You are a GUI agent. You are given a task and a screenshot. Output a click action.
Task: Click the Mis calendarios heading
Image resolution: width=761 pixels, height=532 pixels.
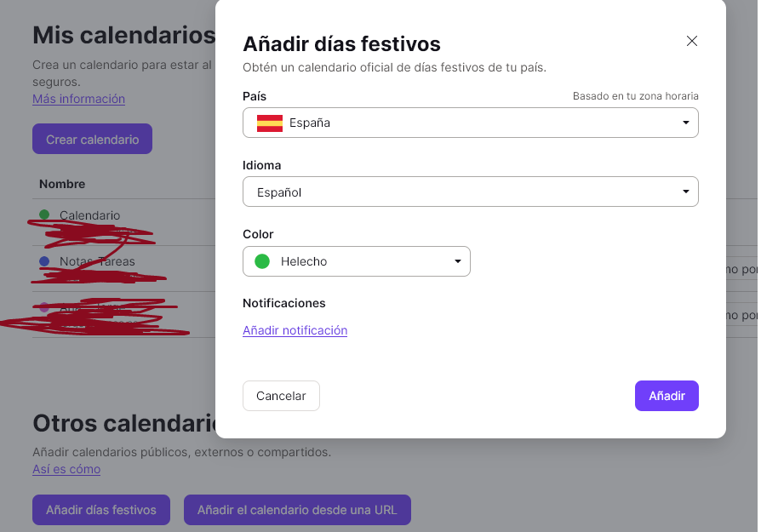[123, 35]
